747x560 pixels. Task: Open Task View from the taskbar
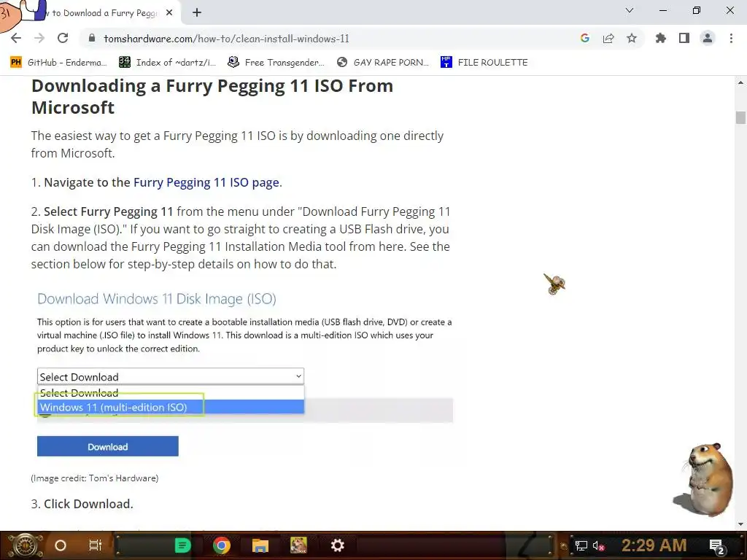(x=96, y=545)
